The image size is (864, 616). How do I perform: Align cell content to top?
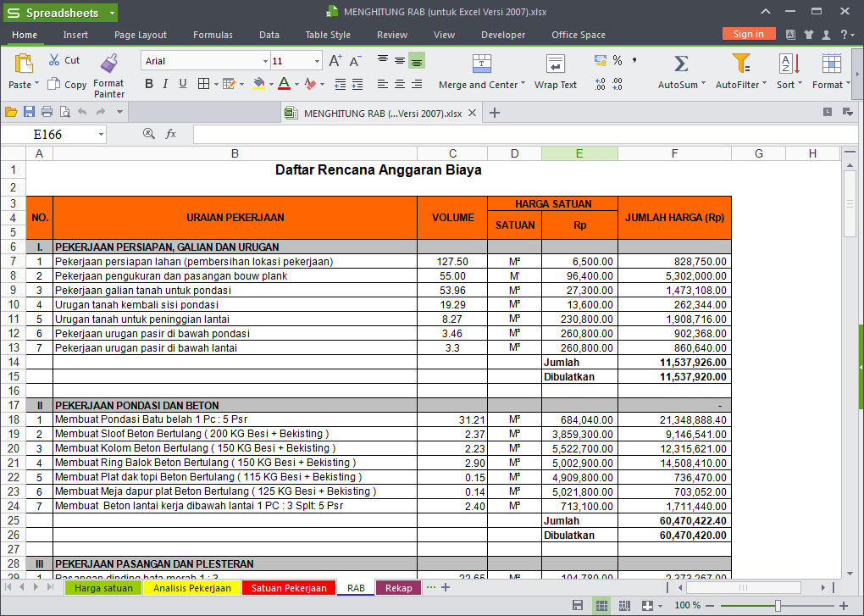point(382,61)
